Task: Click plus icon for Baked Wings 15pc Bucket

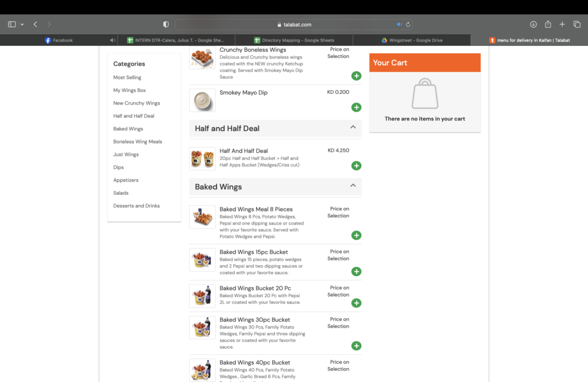Action: coord(356,272)
